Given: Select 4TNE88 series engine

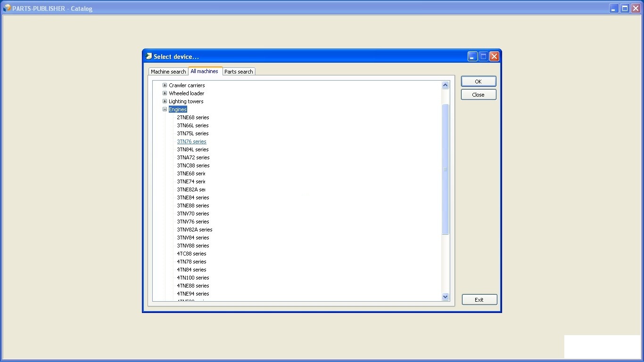Looking at the screenshot, I should [193, 286].
